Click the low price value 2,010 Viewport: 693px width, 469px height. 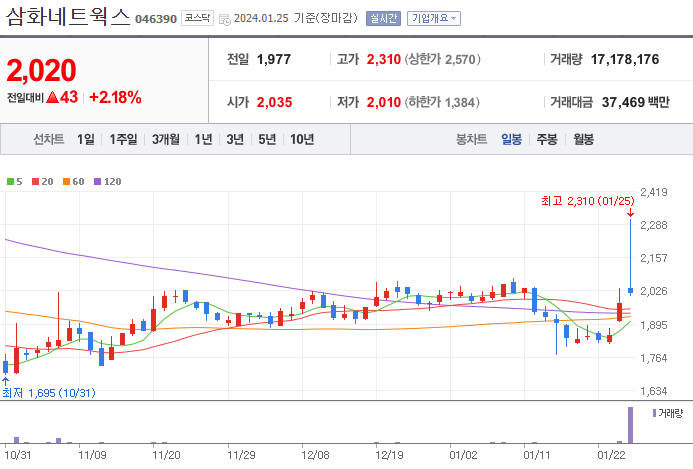tap(384, 102)
